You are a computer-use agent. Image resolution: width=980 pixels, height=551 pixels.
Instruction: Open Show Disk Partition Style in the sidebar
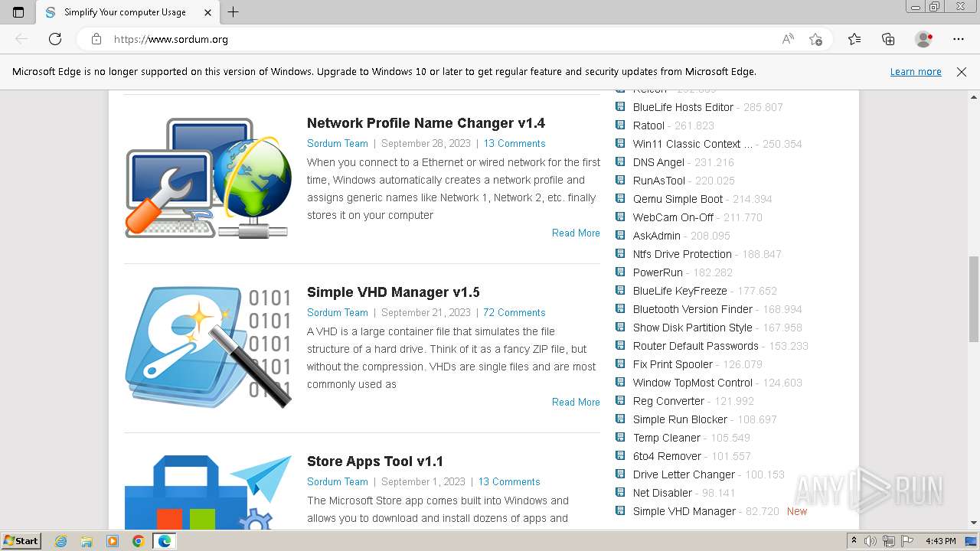click(x=693, y=328)
